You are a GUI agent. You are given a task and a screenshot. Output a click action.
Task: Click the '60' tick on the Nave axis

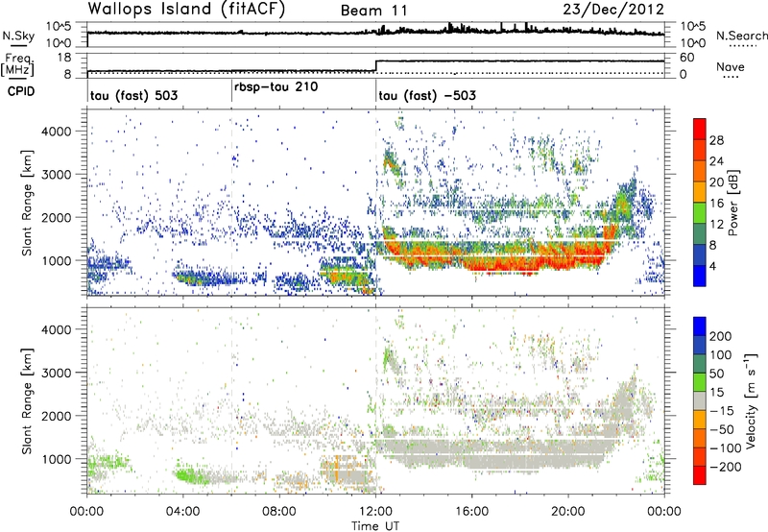[687, 58]
